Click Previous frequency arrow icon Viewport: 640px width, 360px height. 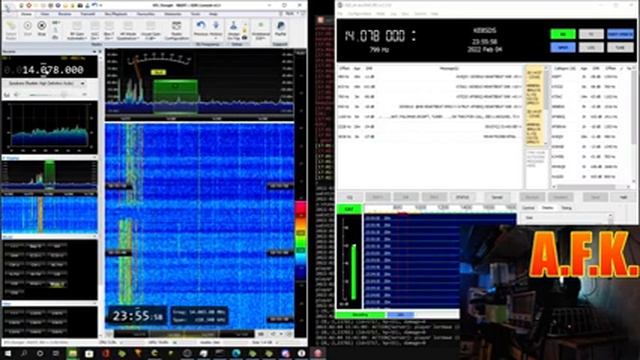coord(200,29)
